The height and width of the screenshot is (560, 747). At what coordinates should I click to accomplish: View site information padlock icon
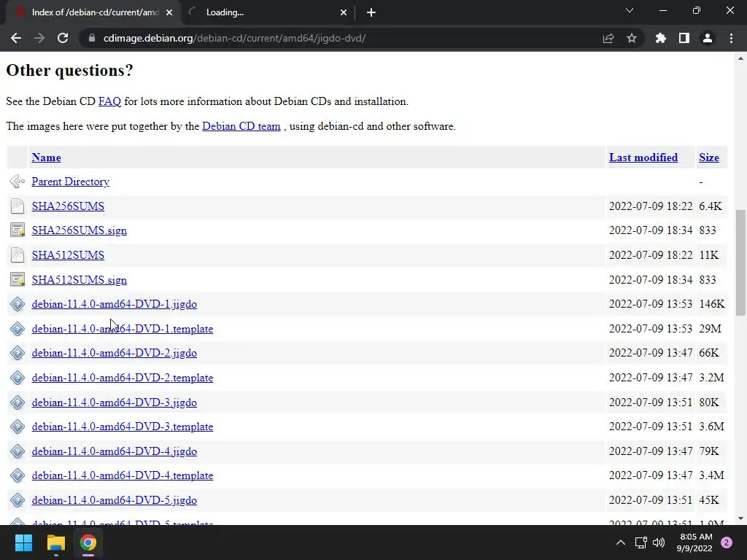[x=91, y=38]
